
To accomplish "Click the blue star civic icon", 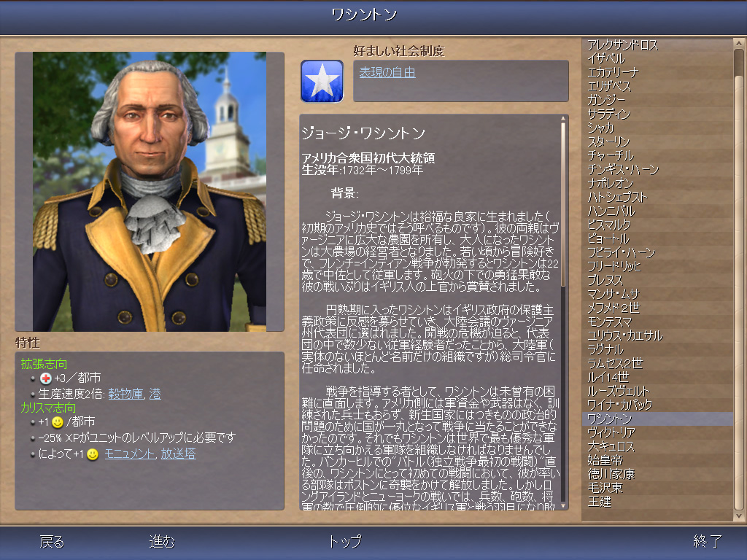I will tap(322, 81).
